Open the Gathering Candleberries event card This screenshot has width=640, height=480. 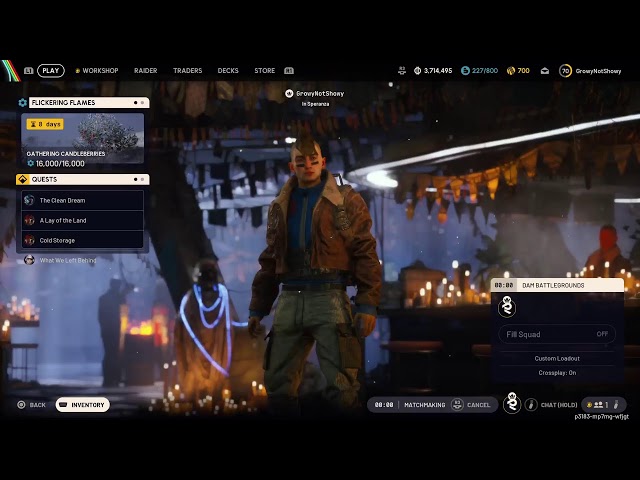[82, 138]
